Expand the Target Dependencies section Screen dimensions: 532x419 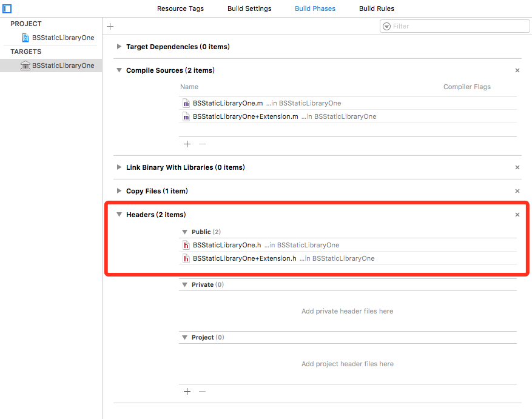click(x=120, y=47)
